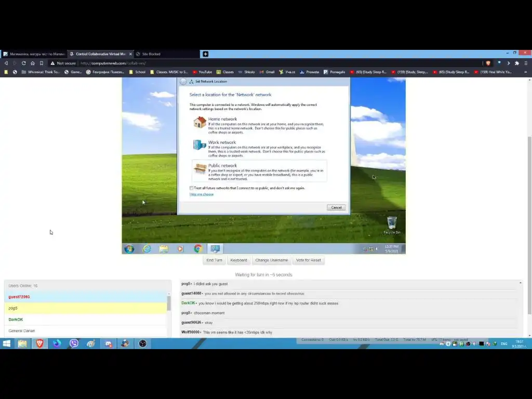Open the Shkolo bookmark
This screenshot has height=399, width=532.
tap(246, 72)
